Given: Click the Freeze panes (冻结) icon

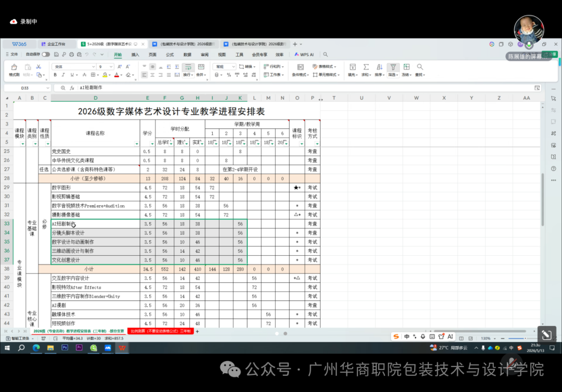Looking at the screenshot, I should [x=406, y=67].
